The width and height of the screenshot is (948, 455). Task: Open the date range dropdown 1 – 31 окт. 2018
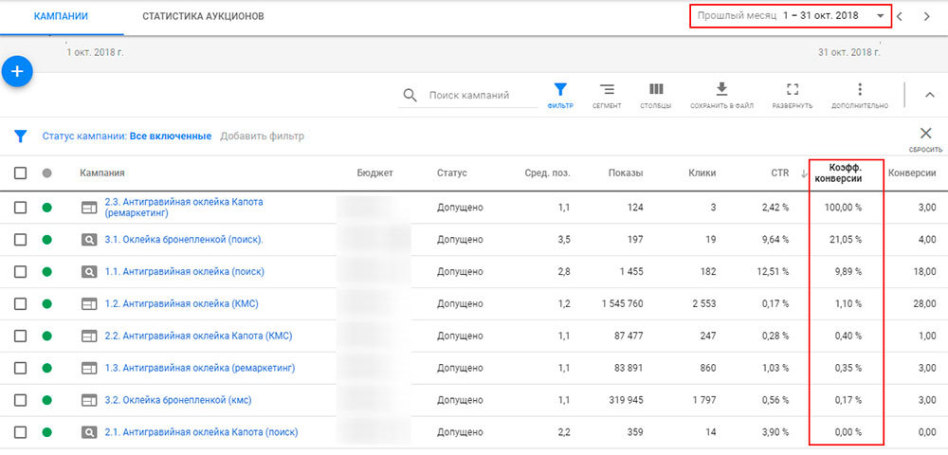coord(790,16)
